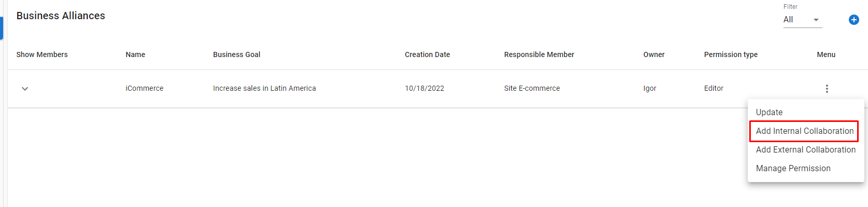Click the Site E-commerce responsible member cell

(x=532, y=88)
